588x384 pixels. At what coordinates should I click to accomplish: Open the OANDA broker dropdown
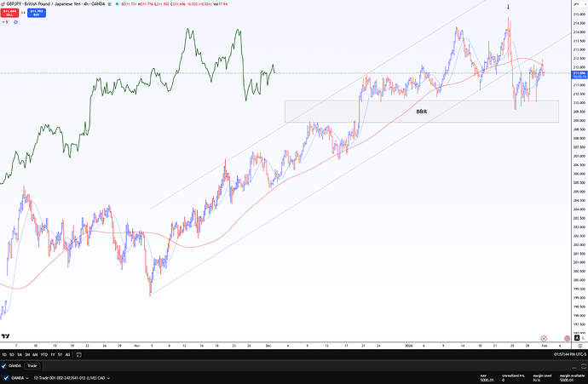tap(20, 378)
